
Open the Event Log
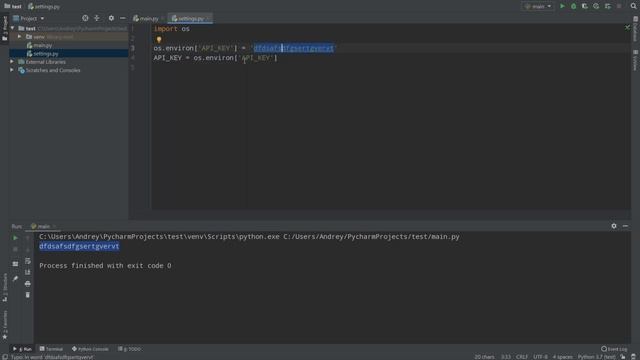[x=614, y=349]
